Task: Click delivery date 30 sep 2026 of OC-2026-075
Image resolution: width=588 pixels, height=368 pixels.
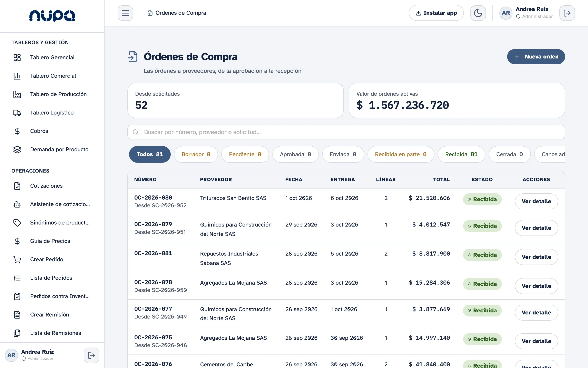Action: pos(346,338)
